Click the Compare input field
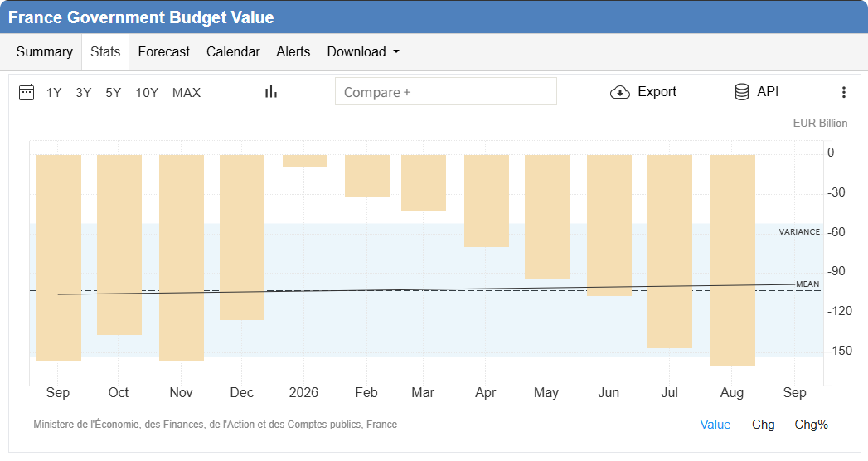The width and height of the screenshot is (868, 461). [x=446, y=91]
